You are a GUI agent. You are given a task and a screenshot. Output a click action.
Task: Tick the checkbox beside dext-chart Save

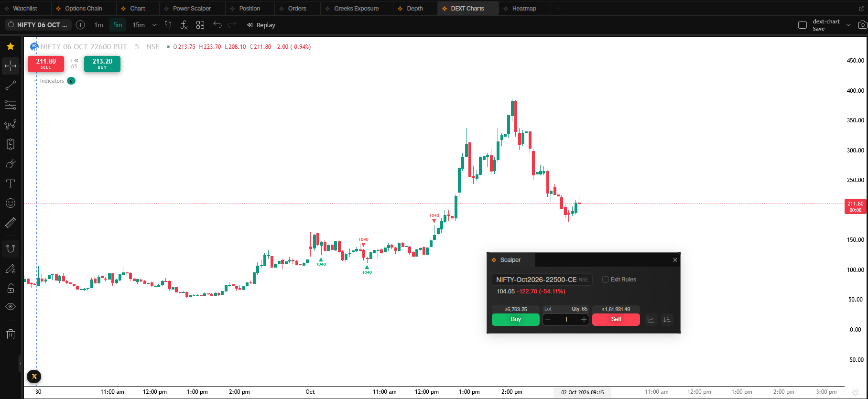(803, 25)
